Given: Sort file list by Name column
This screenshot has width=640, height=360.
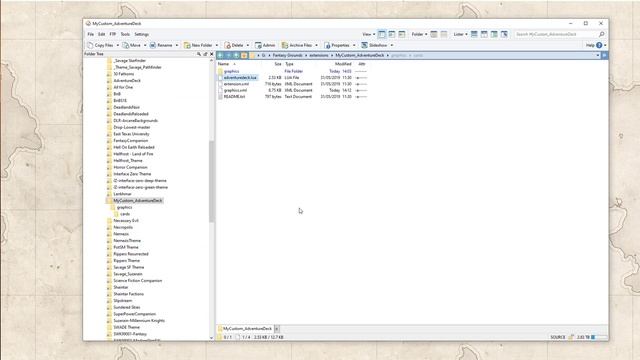Looking at the screenshot, I should point(223,64).
